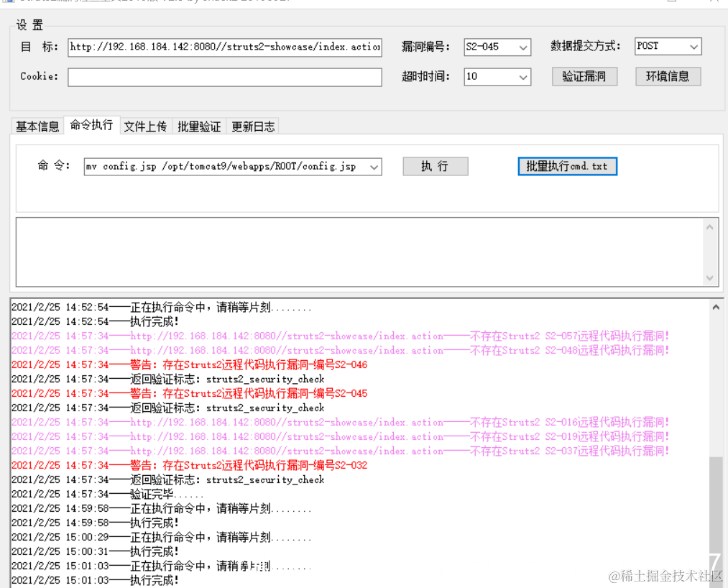
Task: Click the 验证漏洞 button
Action: point(584,76)
